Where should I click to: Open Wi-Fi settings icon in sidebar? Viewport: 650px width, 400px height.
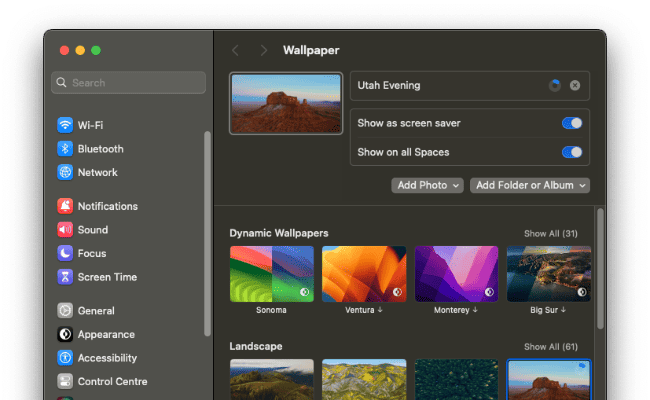coord(65,125)
